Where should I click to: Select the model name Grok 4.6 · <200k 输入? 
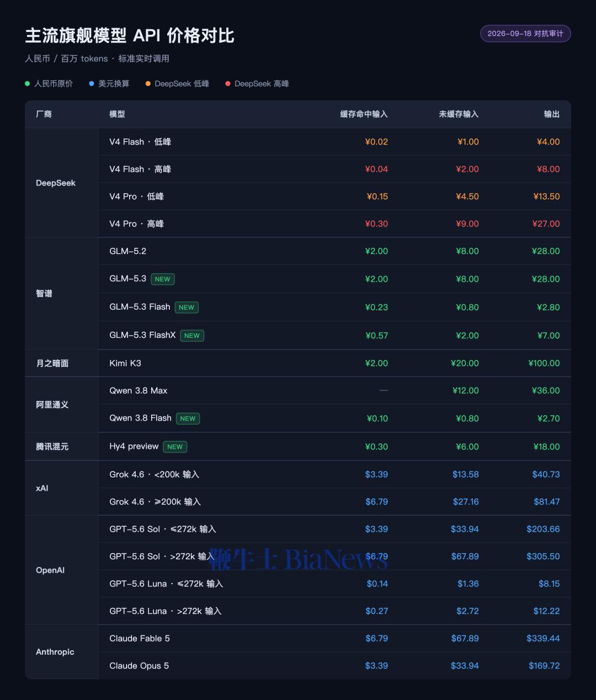[155, 475]
